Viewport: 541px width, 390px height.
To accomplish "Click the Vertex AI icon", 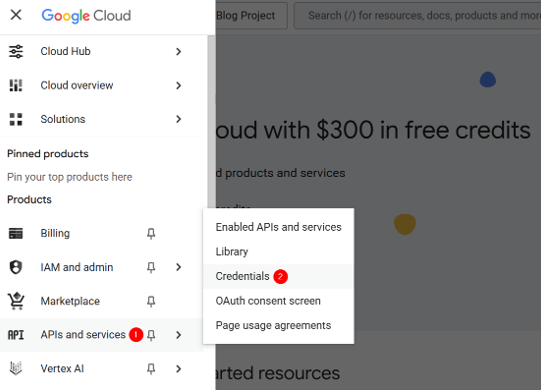I will point(16,369).
